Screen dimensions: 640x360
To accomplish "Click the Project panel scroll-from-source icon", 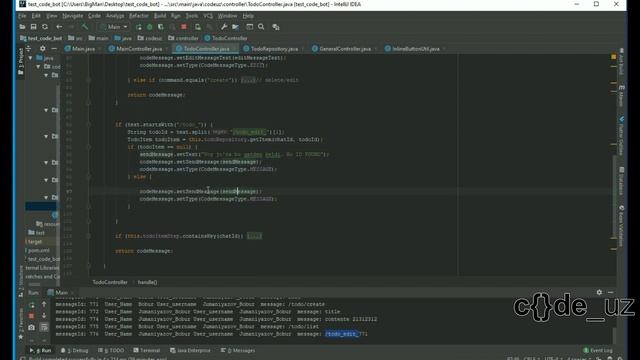I will click(x=29, y=49).
